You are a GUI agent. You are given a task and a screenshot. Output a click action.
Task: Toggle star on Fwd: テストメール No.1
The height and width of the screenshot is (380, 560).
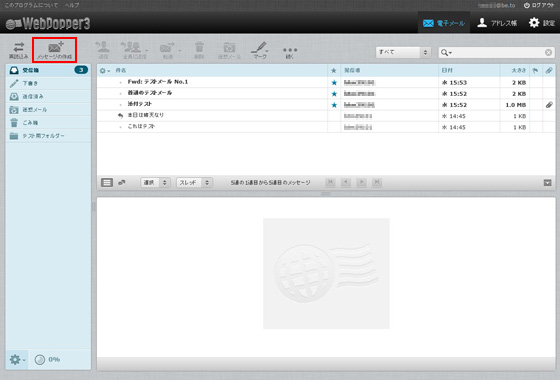click(334, 82)
